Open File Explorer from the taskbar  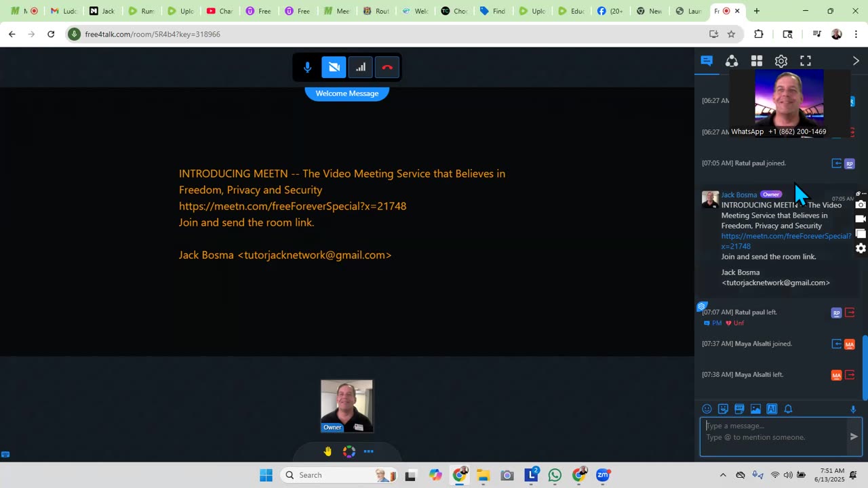tap(483, 475)
